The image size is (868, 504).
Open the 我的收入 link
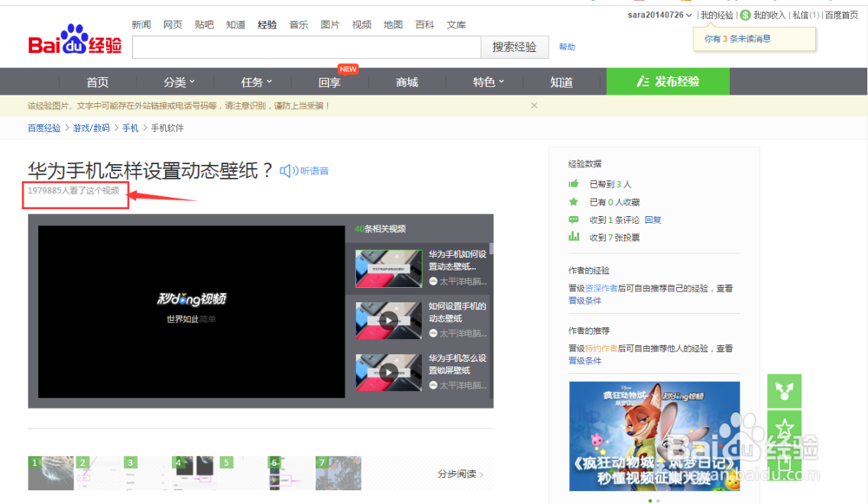(x=769, y=15)
